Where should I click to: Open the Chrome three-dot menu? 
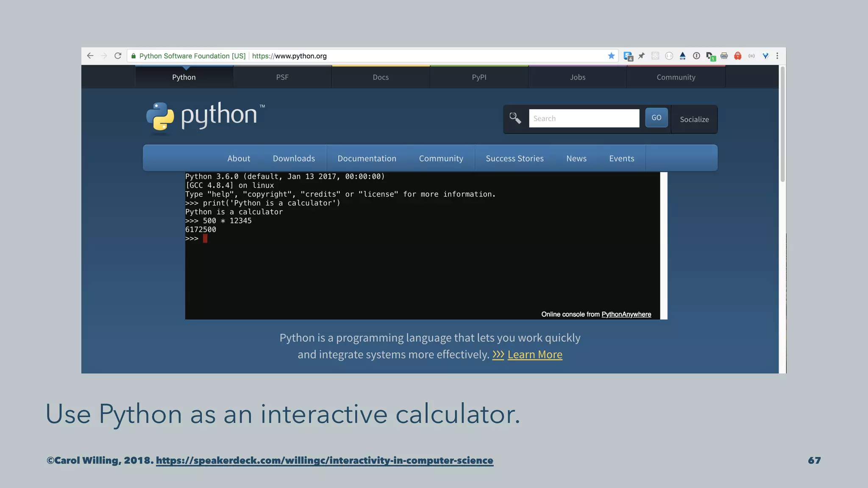point(777,56)
